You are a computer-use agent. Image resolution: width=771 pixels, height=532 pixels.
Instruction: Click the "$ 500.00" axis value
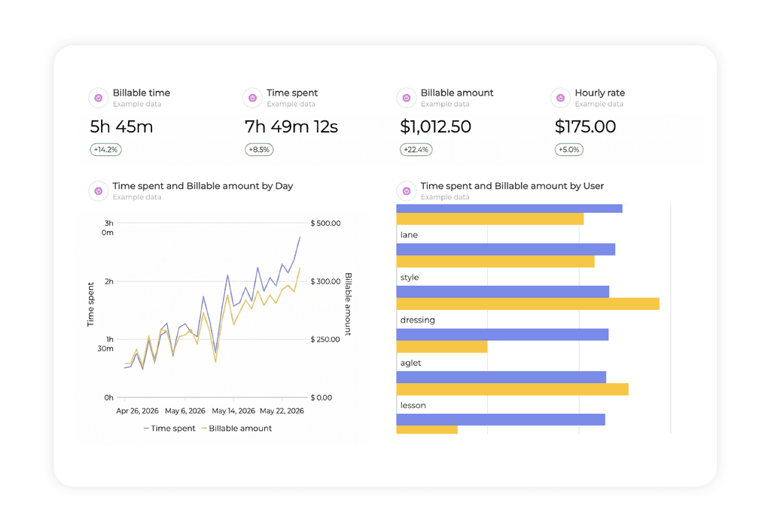pos(325,223)
